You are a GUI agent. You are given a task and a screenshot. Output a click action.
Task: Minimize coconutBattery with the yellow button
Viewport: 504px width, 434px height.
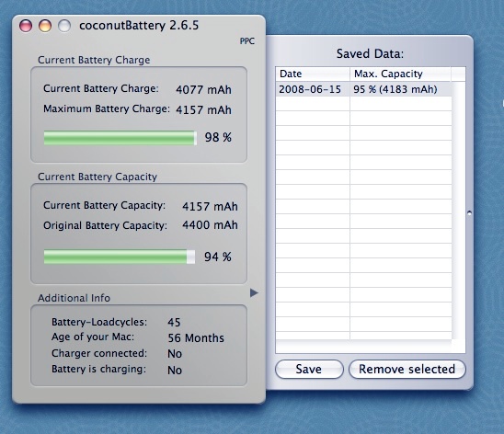click(x=45, y=26)
